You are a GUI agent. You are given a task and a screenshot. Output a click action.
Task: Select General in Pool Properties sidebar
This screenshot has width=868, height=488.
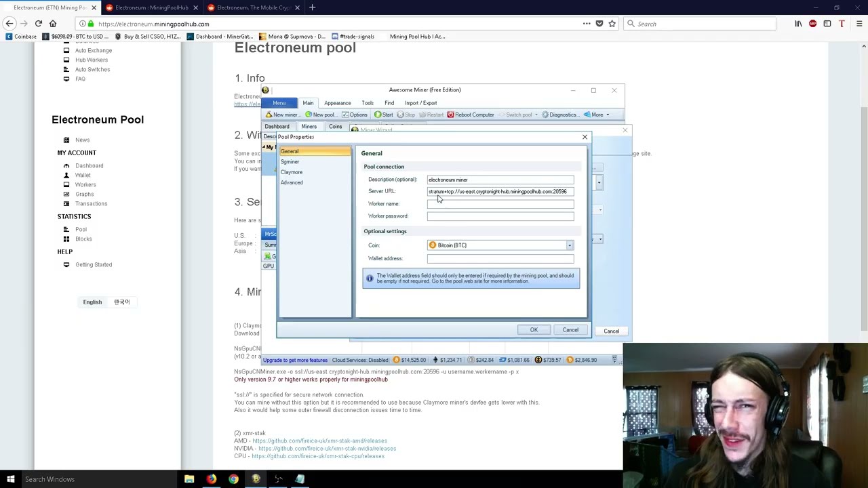click(x=315, y=151)
